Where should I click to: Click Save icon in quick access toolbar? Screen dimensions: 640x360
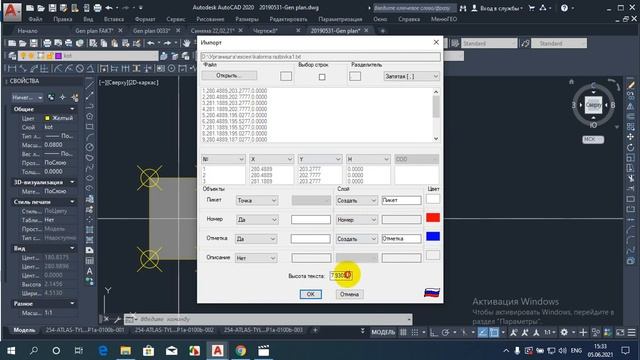(x=52, y=8)
